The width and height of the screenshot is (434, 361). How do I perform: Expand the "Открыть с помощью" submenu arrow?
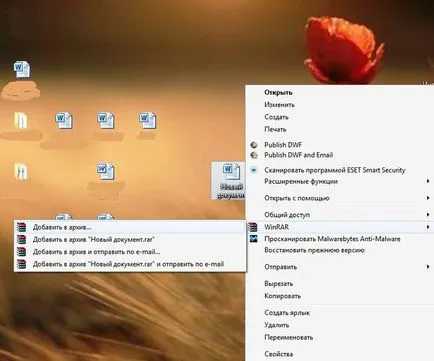[428, 198]
